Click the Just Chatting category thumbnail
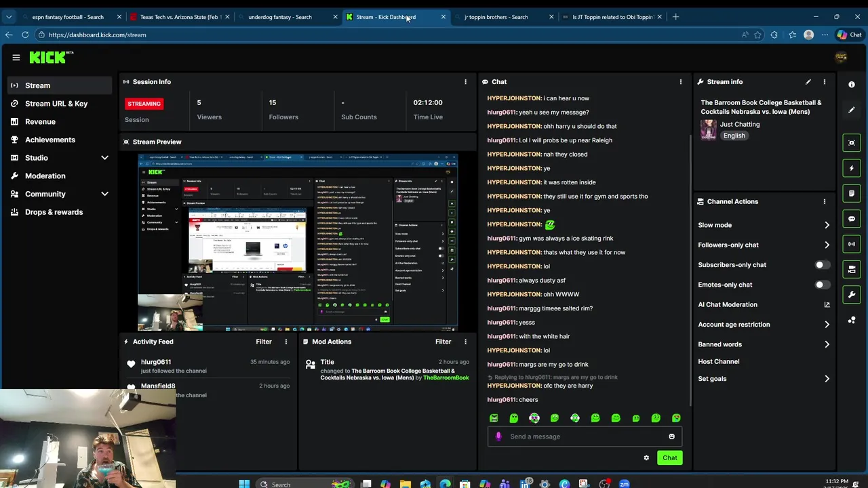The image size is (868, 488). click(x=709, y=130)
